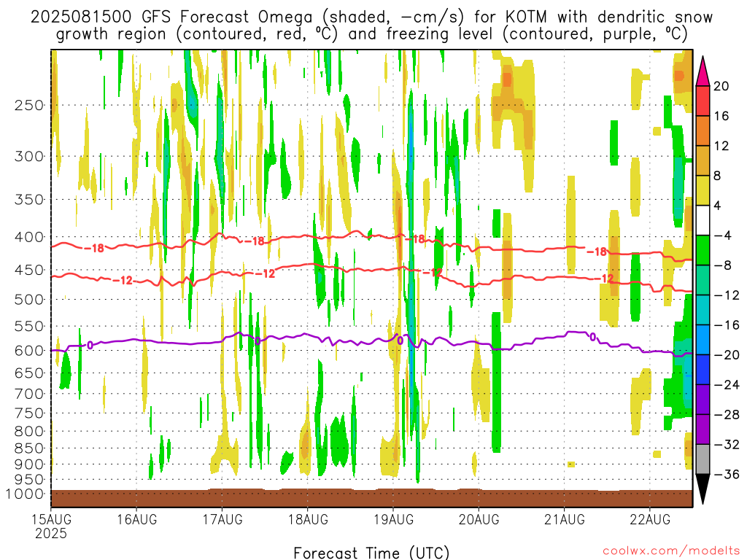The image size is (747, 560).
Task: Click the colorbar tick label -28
Action: pyautogui.click(x=727, y=415)
